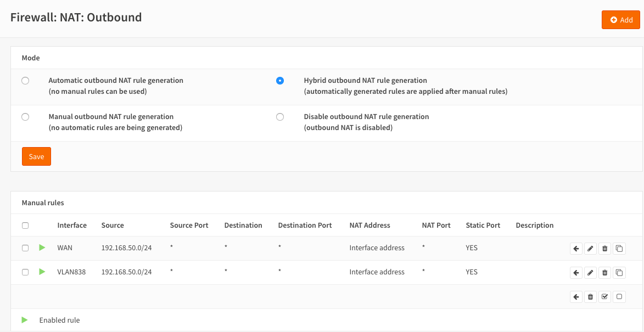Delete selected rules using bottom trash icon
The width and height of the screenshot is (644, 332).
click(x=590, y=297)
